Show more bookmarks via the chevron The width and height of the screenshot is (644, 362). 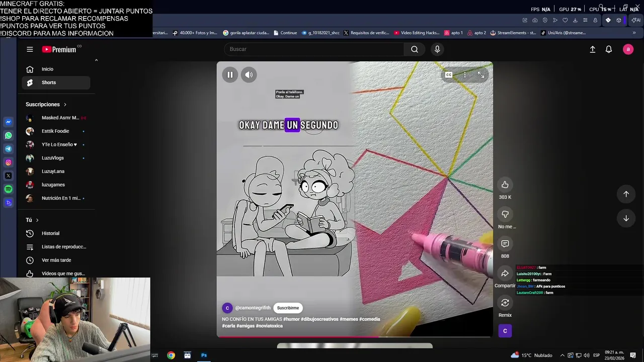[634, 33]
